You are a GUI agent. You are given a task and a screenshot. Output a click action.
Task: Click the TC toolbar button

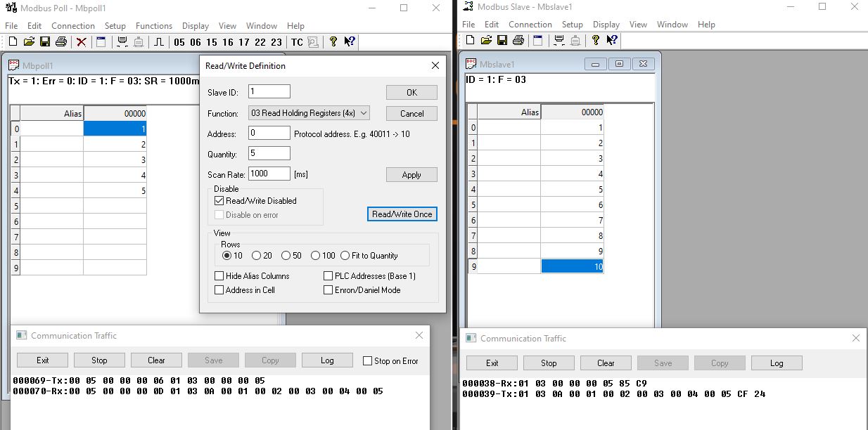(x=297, y=42)
